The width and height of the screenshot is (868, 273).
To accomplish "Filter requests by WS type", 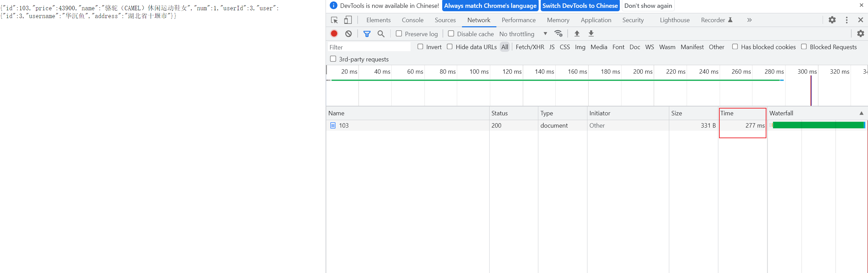I will (650, 47).
